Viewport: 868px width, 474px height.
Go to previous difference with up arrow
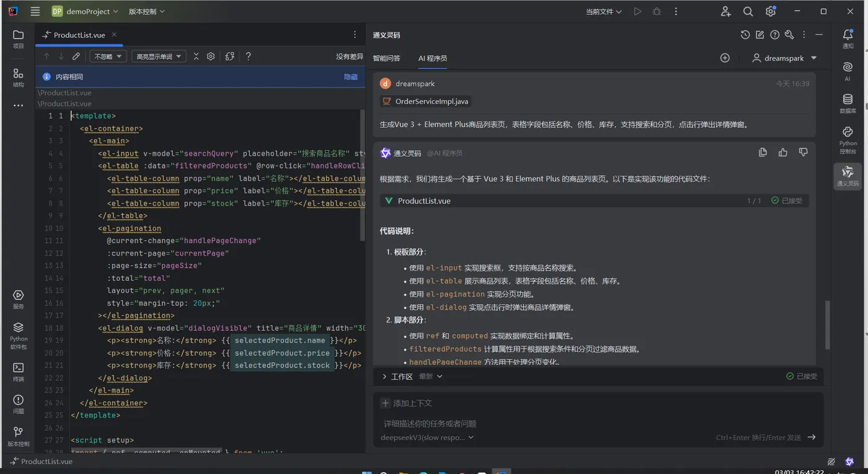pos(46,56)
